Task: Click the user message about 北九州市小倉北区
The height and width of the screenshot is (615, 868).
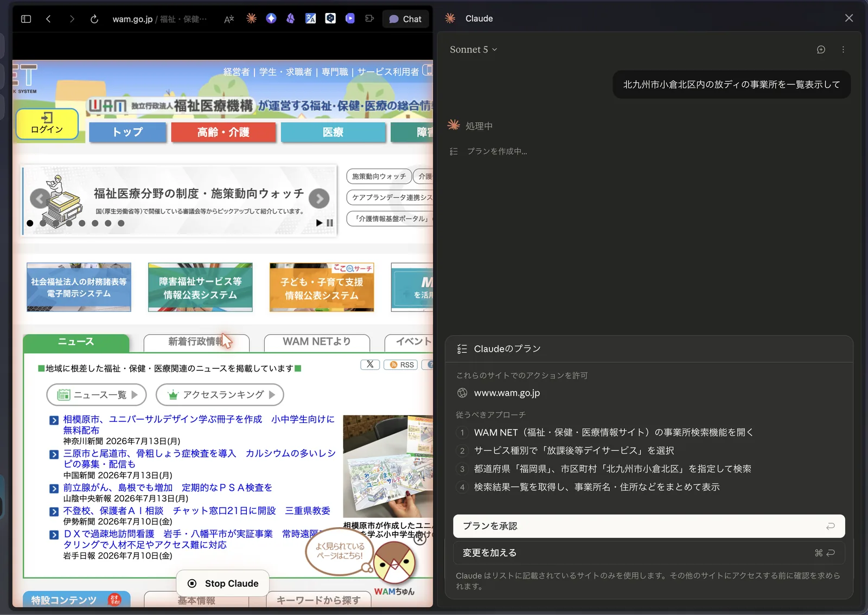Action: coord(732,85)
